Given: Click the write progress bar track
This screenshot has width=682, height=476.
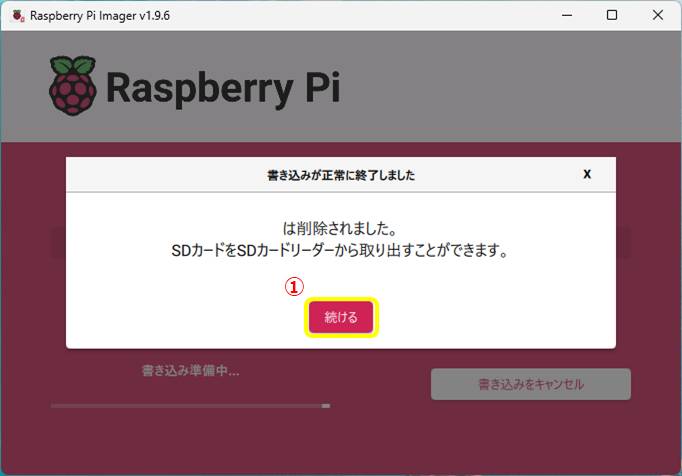Looking at the screenshot, I should (x=191, y=406).
